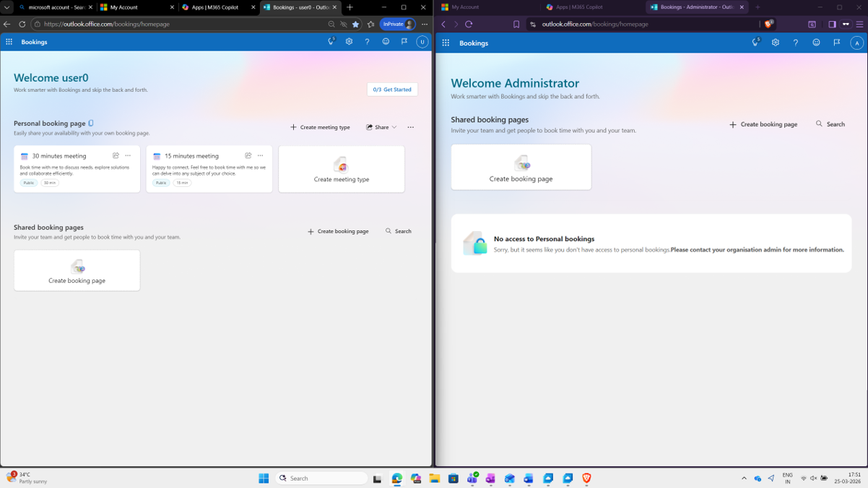The height and width of the screenshot is (488, 868).
Task: Open the Windows Start menu
Action: (264, 478)
